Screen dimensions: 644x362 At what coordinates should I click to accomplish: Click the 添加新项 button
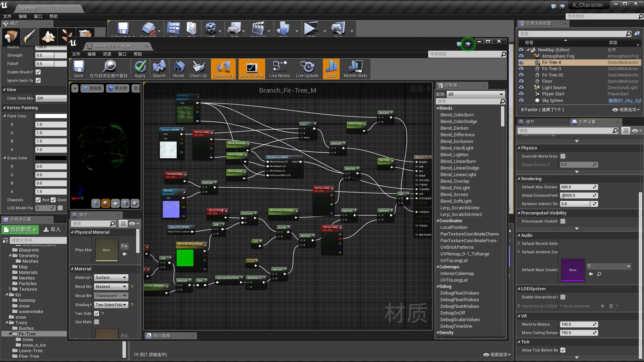click(20, 230)
